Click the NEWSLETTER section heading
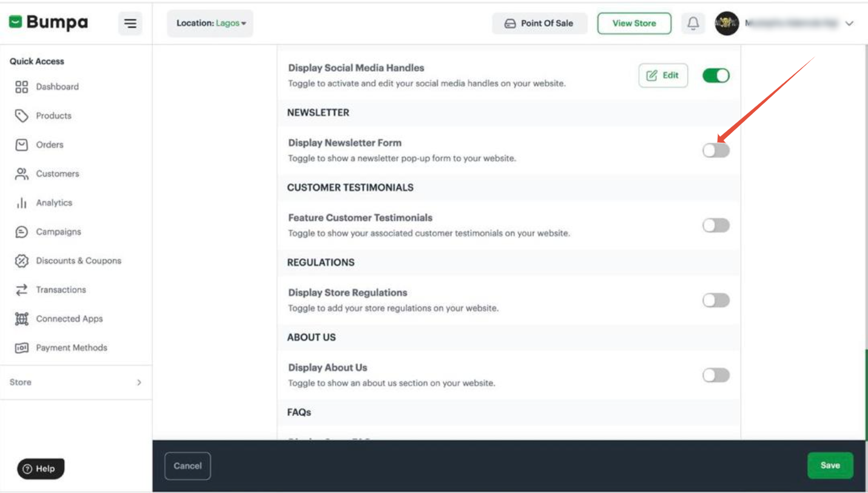Image resolution: width=868 pixels, height=493 pixels. click(x=318, y=112)
